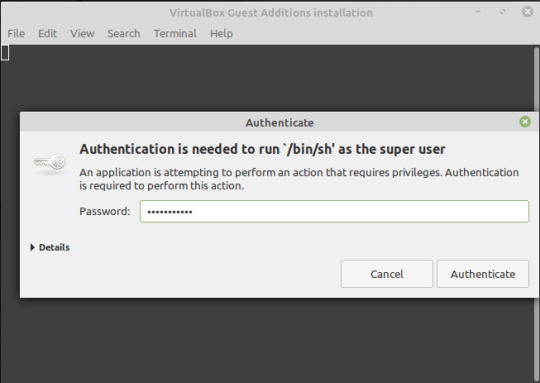Click the 'Authenticate' dialog title bar text
This screenshot has height=383, width=540.
(279, 123)
